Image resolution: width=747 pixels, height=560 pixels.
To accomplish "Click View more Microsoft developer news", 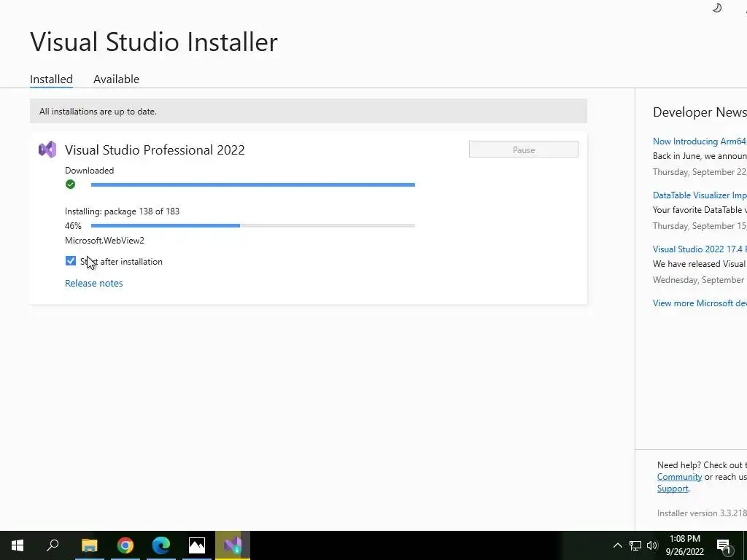I will point(700,303).
